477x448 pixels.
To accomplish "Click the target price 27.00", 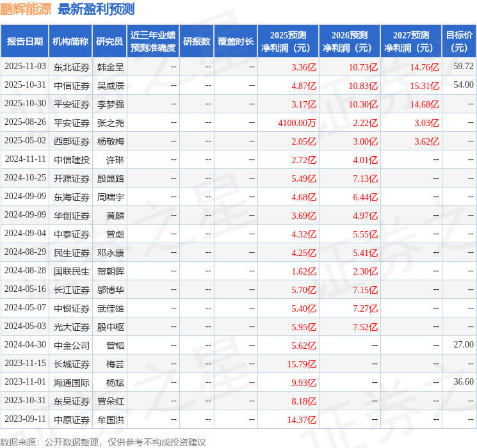I will [464, 344].
